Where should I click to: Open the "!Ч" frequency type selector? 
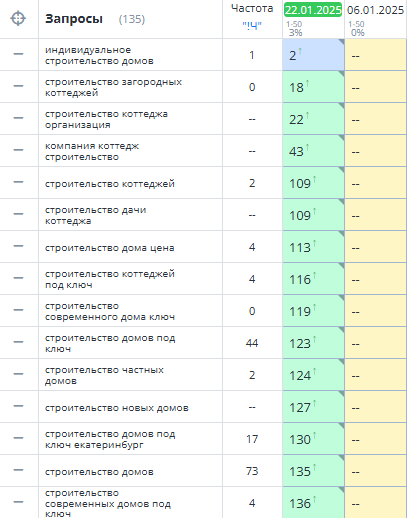click(252, 25)
